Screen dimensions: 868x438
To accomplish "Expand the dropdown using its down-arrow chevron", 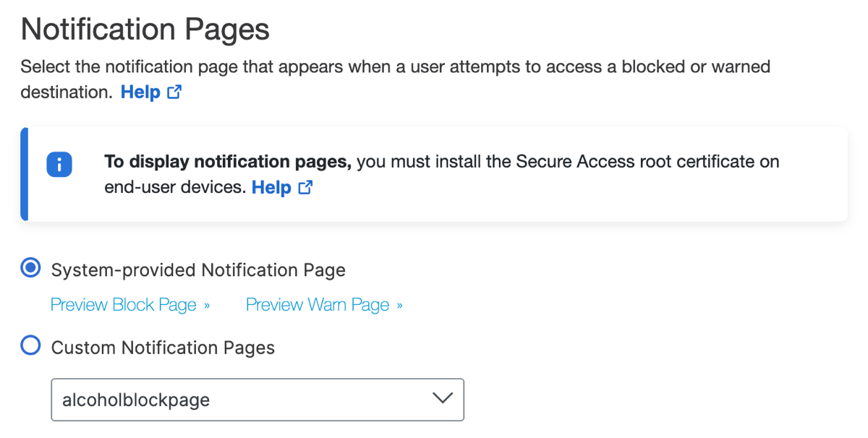I will tap(442, 398).
